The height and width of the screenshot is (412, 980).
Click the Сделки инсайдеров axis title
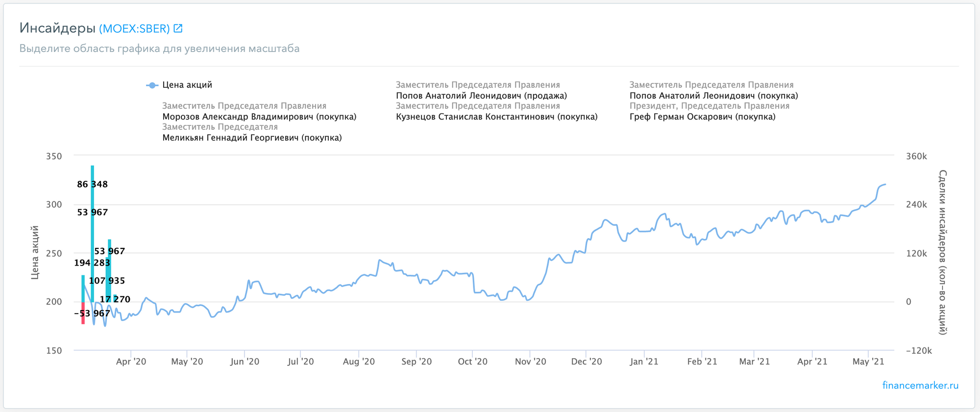point(942,253)
